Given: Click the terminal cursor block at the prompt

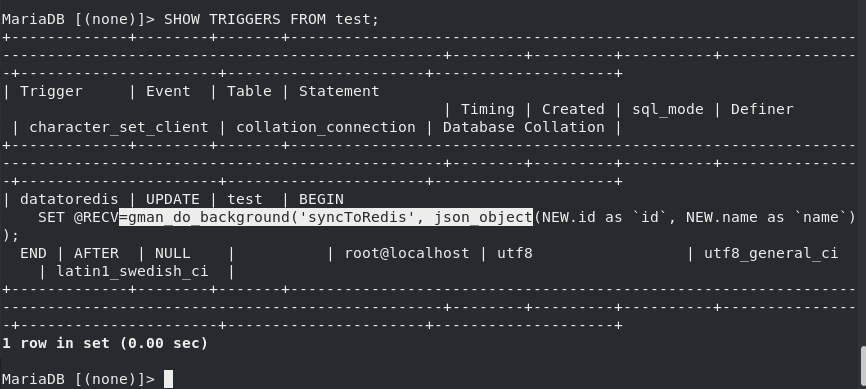Looking at the screenshot, I should click(168, 379).
